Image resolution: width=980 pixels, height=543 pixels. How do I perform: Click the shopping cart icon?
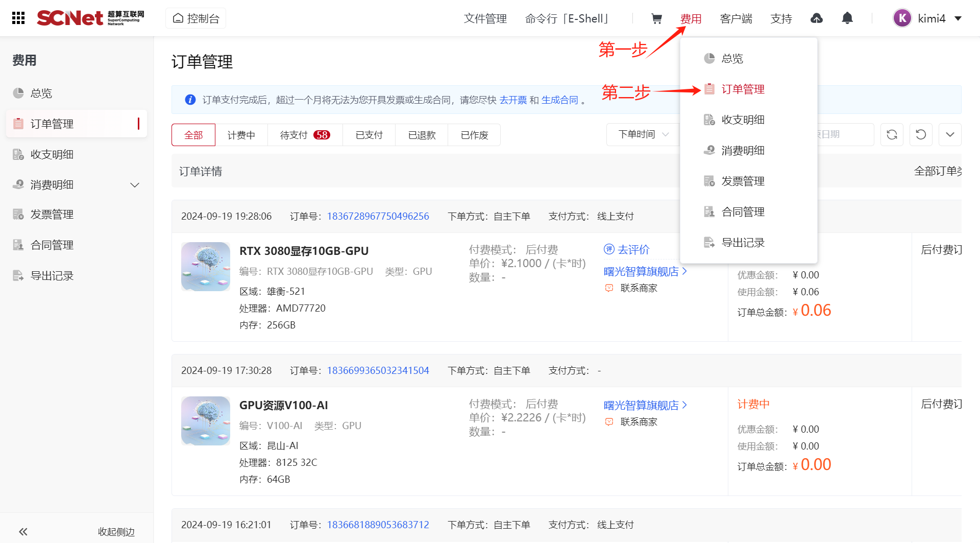[x=656, y=19]
